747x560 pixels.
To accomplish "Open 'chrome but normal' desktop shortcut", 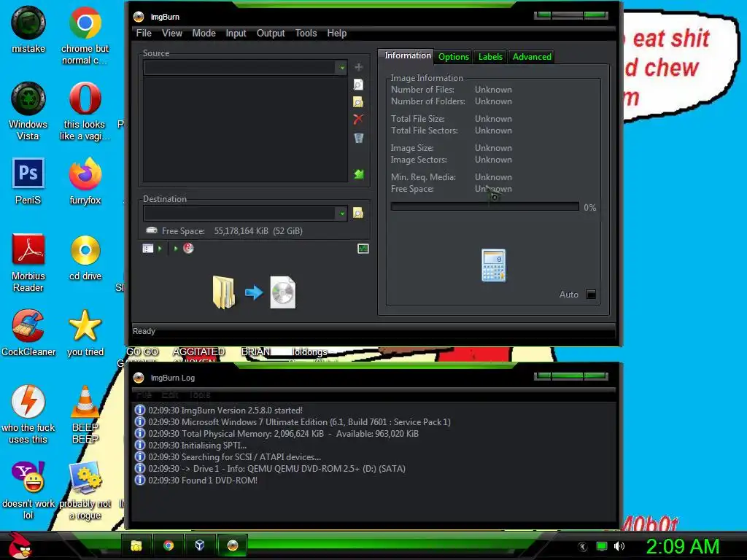I will point(85,35).
